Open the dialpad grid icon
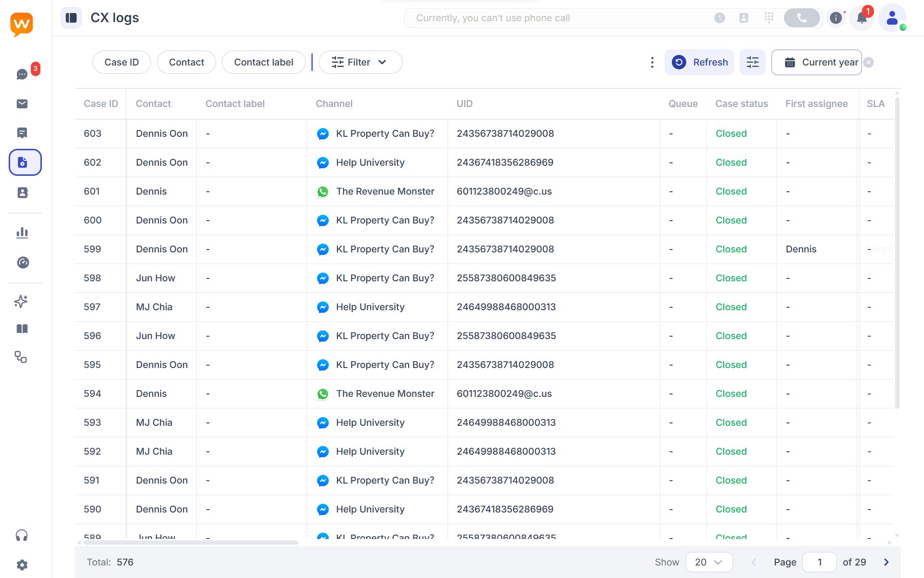 [x=769, y=18]
